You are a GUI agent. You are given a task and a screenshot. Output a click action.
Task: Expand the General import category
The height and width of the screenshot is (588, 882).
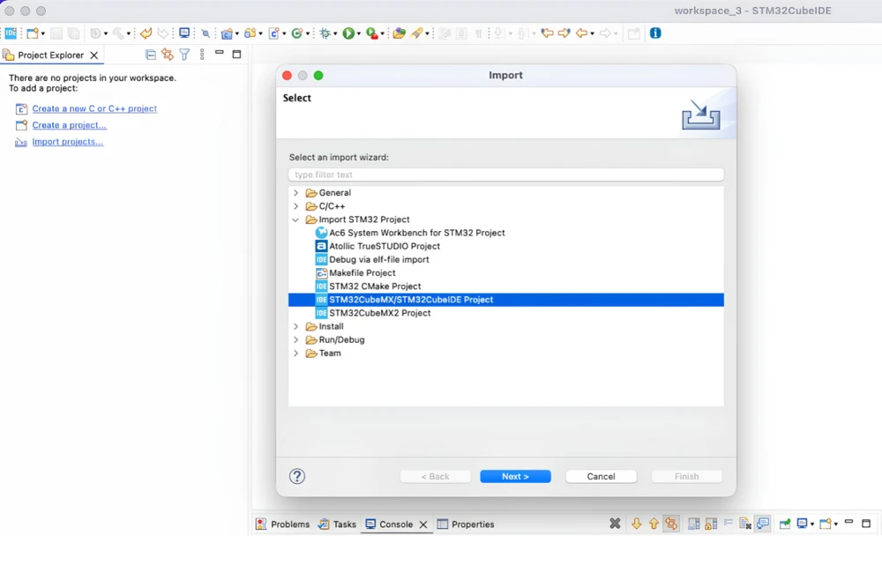295,193
